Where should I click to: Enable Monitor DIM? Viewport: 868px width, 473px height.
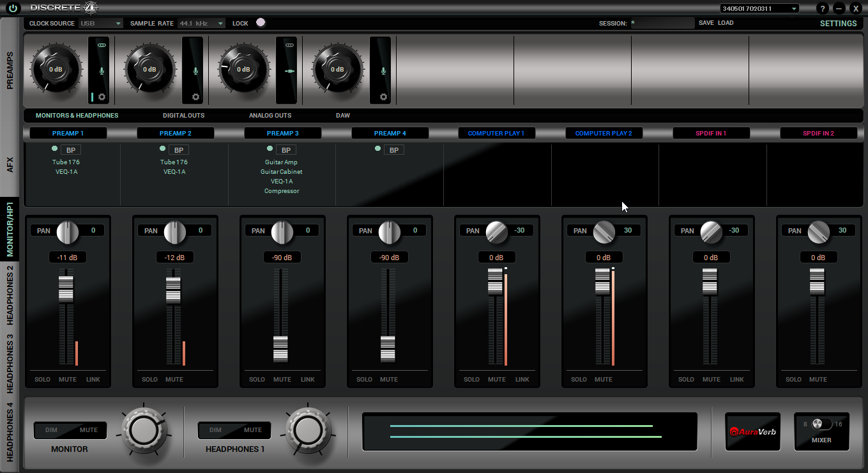[52, 430]
